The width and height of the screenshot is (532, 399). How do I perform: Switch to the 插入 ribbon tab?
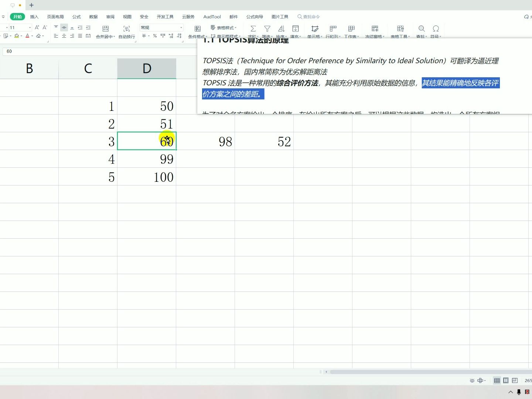(x=34, y=17)
